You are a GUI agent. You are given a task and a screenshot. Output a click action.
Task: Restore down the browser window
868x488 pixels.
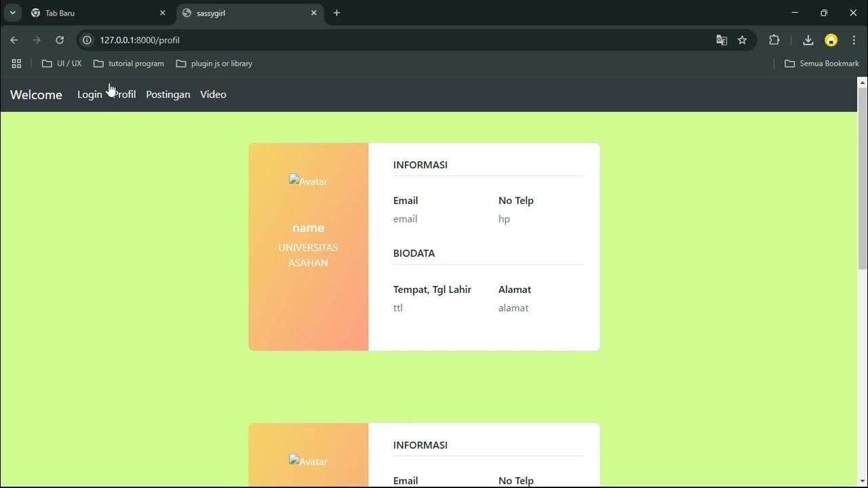pos(824,13)
